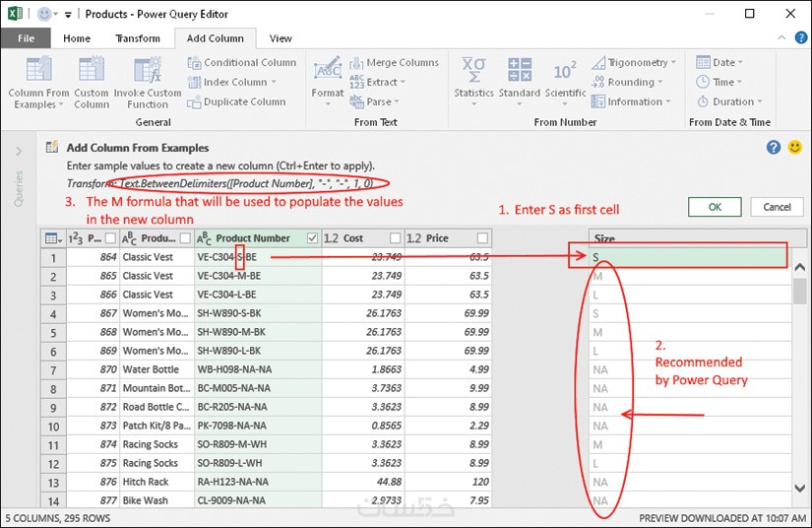Expand Index Column dropdown arrow

pos(274,83)
